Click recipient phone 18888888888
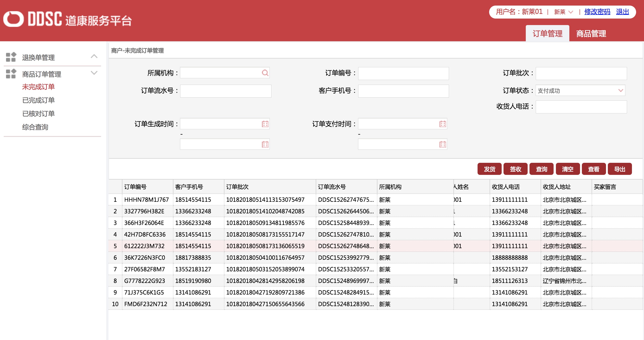The width and height of the screenshot is (644, 340). [x=510, y=257]
